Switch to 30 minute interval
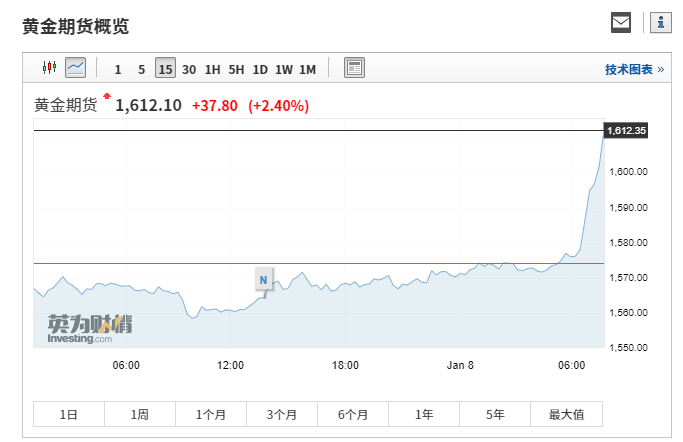Viewport: 683px width, 442px height. click(189, 69)
